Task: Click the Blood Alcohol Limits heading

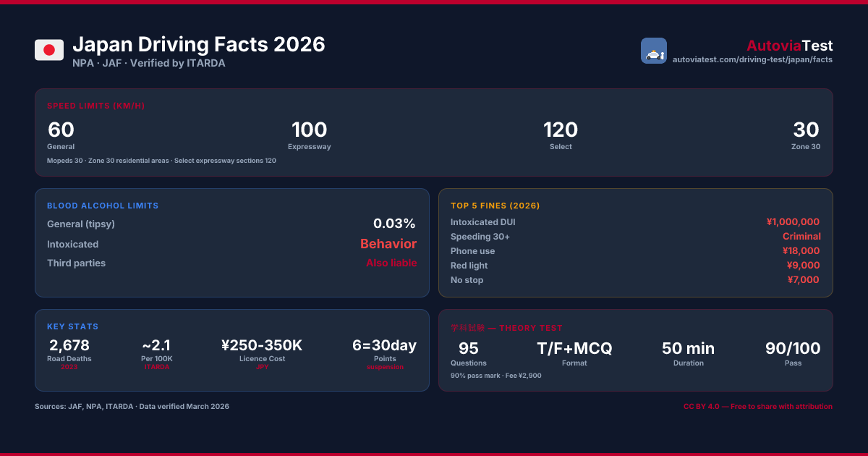Action: (103, 206)
